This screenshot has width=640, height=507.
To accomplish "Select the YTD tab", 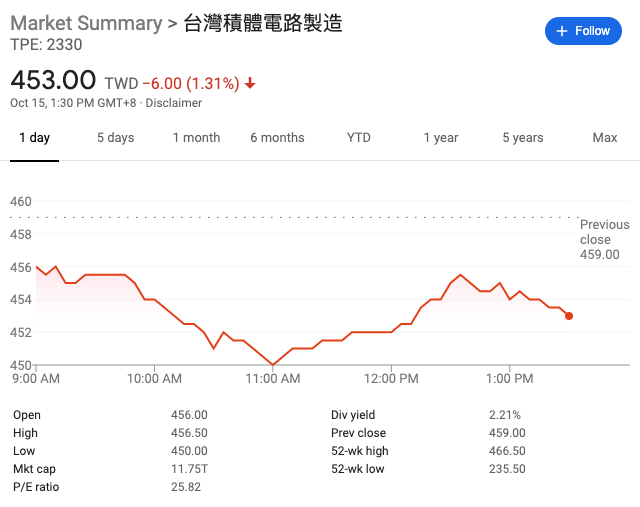I will pos(359,138).
